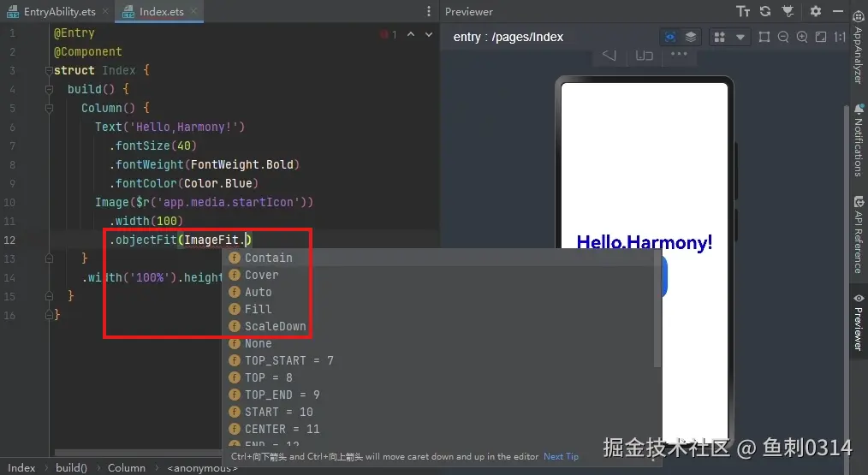Click the Image($r('app.media.startIcon')) line

(205, 202)
